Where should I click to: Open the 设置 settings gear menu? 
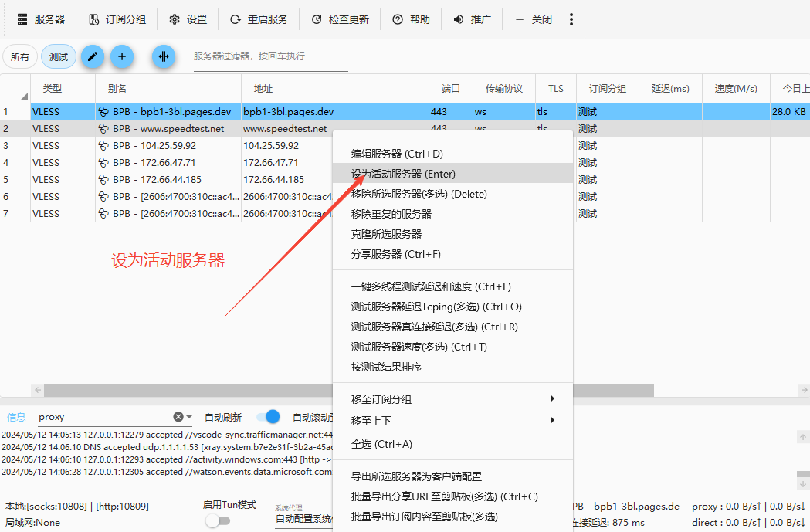click(x=188, y=19)
